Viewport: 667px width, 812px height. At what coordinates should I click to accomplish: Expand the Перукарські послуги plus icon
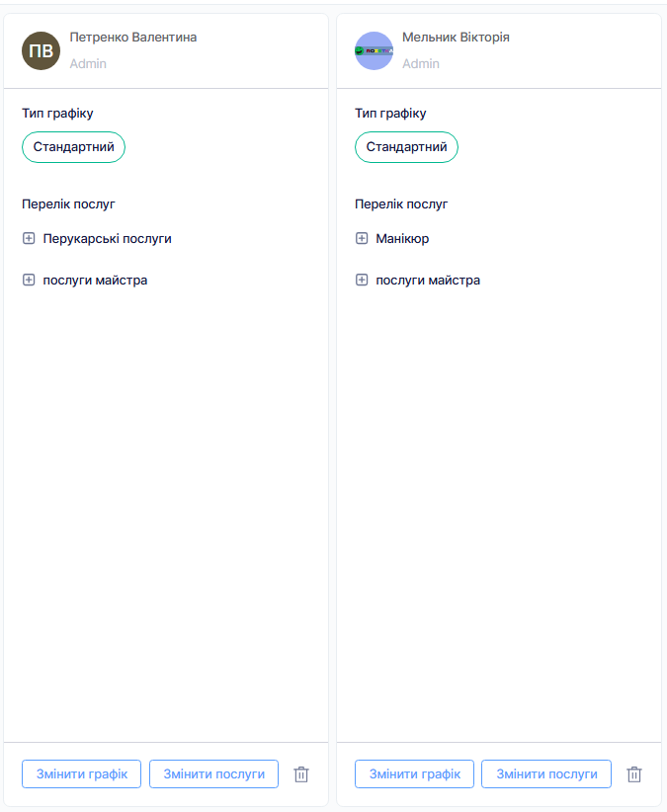click(x=29, y=238)
